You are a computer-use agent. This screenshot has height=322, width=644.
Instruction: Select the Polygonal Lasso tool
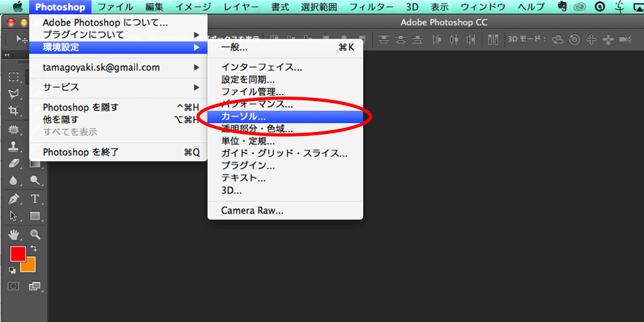click(14, 94)
